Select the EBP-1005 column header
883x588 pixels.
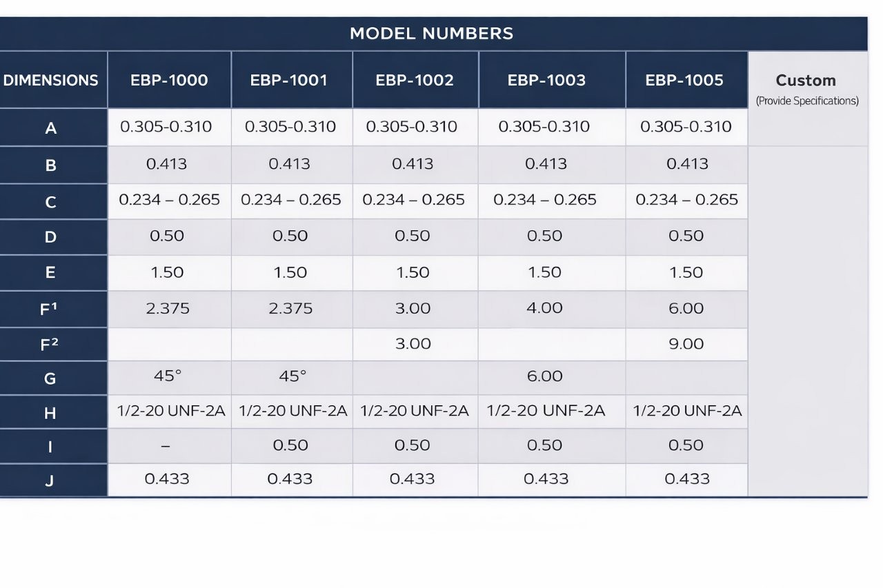coord(686,80)
